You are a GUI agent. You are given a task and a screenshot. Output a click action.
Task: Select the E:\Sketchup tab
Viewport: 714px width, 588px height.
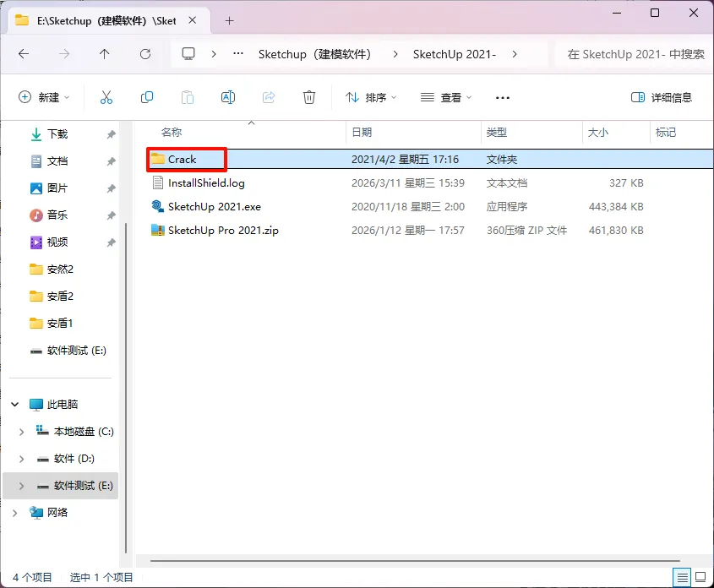[109, 20]
